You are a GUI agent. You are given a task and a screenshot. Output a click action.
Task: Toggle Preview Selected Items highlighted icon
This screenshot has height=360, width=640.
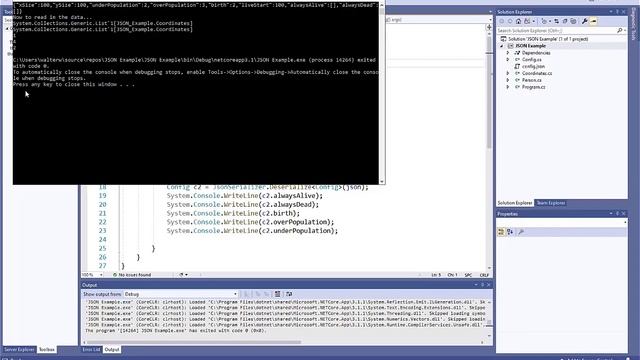(x=593, y=21)
